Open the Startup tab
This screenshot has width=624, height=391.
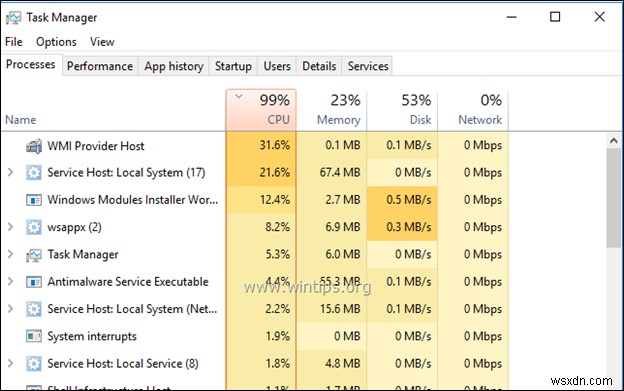coord(233,66)
